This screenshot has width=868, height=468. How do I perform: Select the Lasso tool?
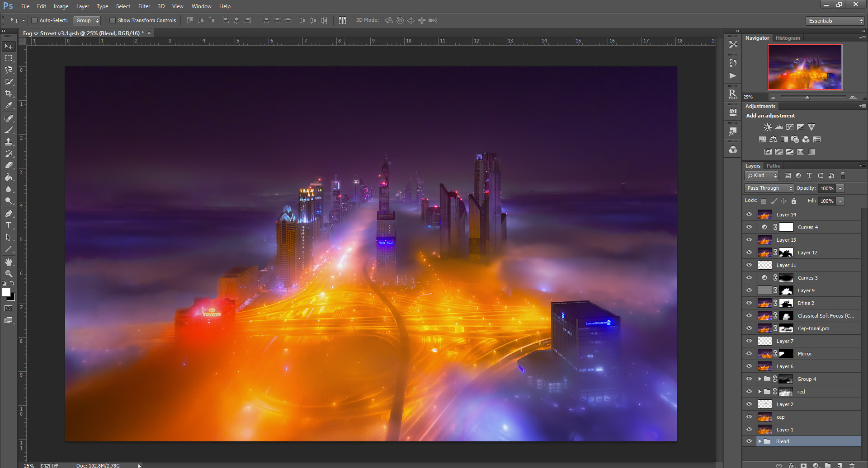pos(9,70)
